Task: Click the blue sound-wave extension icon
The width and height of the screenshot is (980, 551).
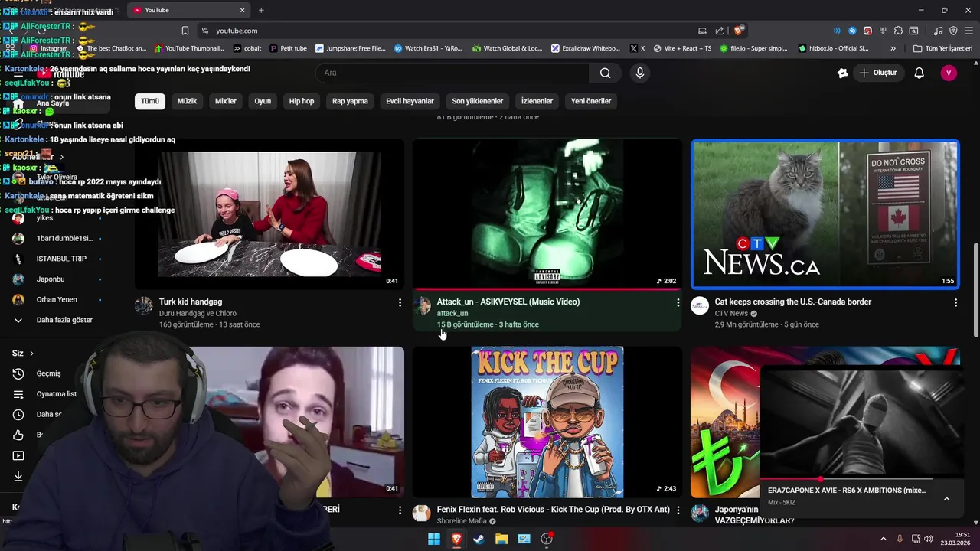Action: pyautogui.click(x=837, y=31)
